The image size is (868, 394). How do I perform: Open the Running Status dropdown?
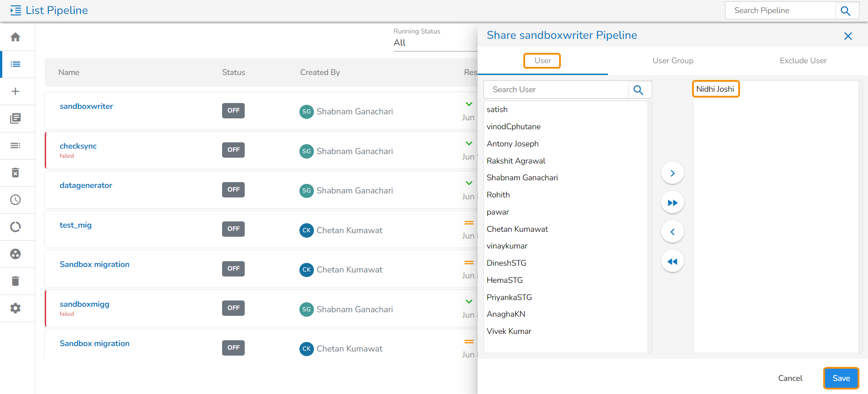[x=434, y=43]
